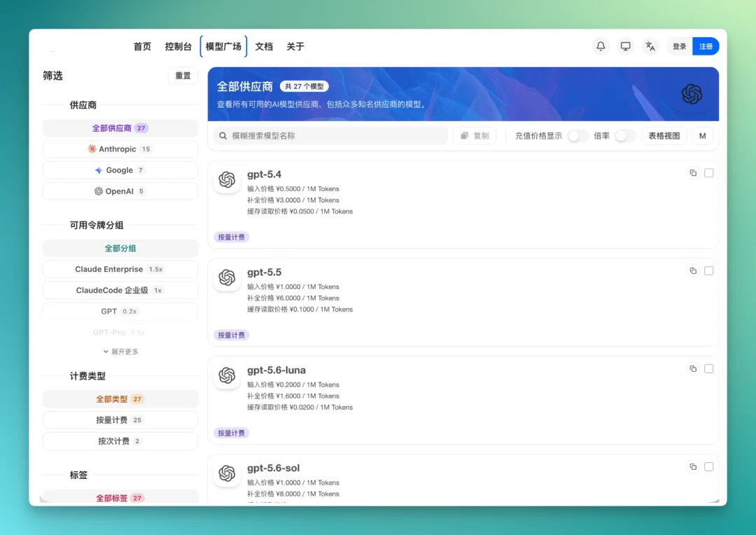Click the OpenAI logo on gpt-5.5 card
Viewport: 756px width, 535px height.
coord(227,277)
